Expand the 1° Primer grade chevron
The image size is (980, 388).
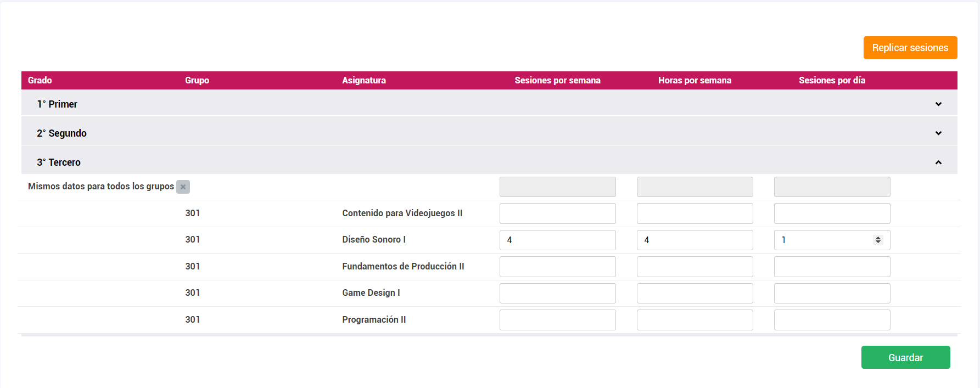[x=938, y=104]
